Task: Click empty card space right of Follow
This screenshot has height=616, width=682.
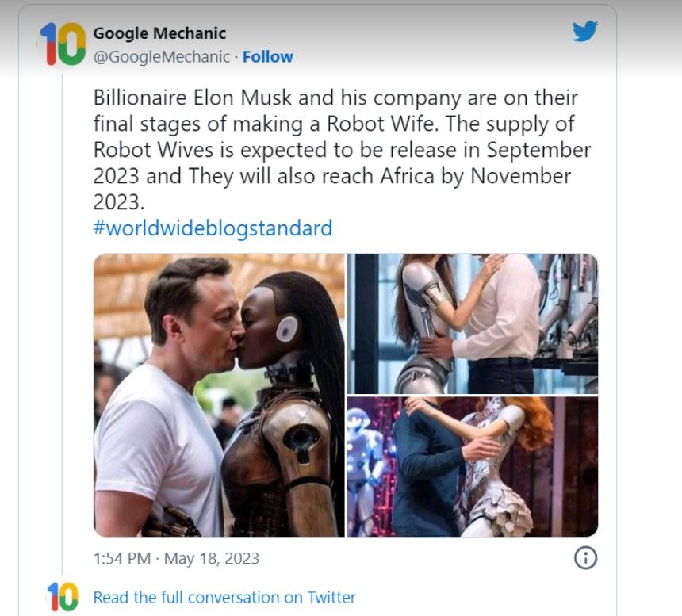Action: click(431, 56)
